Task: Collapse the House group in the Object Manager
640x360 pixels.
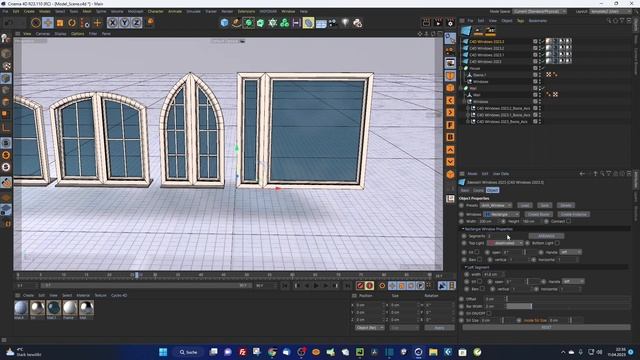Action: click(461, 68)
